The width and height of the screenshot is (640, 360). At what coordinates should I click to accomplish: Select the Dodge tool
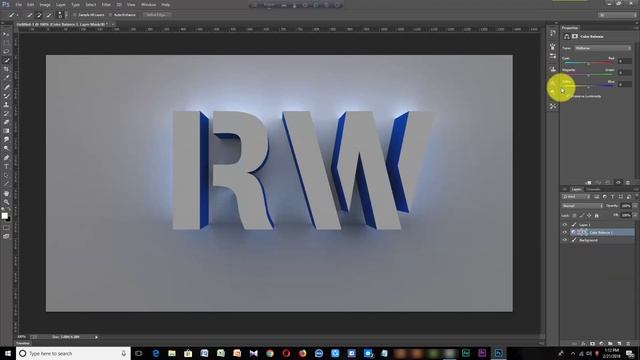[x=6, y=149]
